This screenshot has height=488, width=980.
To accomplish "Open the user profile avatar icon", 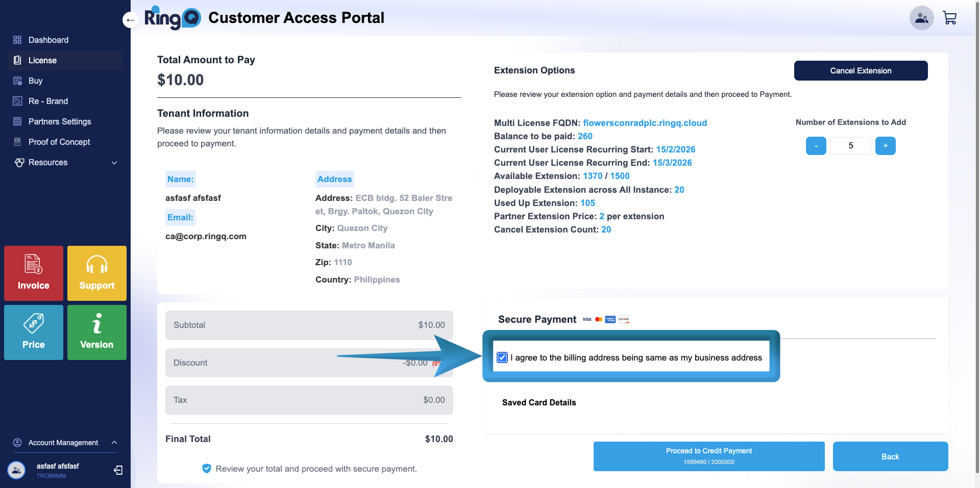I will click(921, 18).
